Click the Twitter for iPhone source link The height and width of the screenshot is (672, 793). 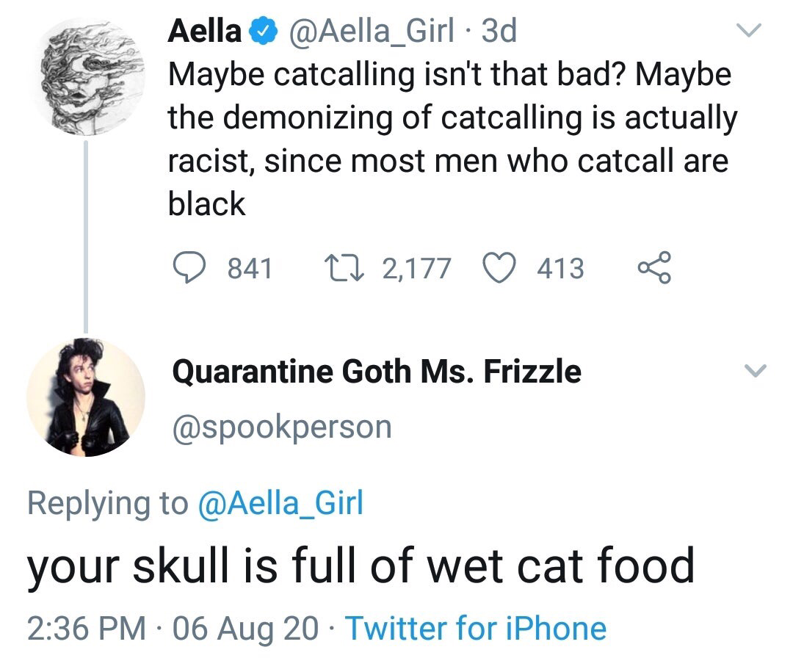click(475, 629)
